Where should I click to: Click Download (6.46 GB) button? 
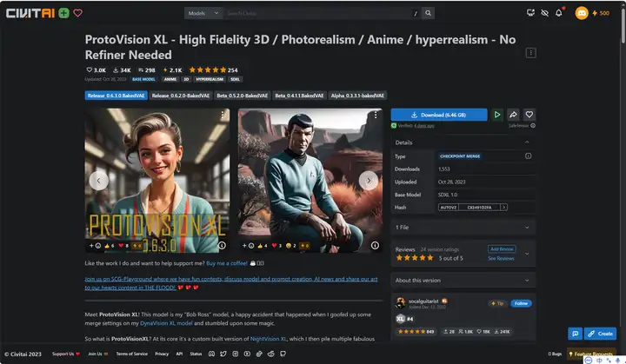[x=439, y=115]
